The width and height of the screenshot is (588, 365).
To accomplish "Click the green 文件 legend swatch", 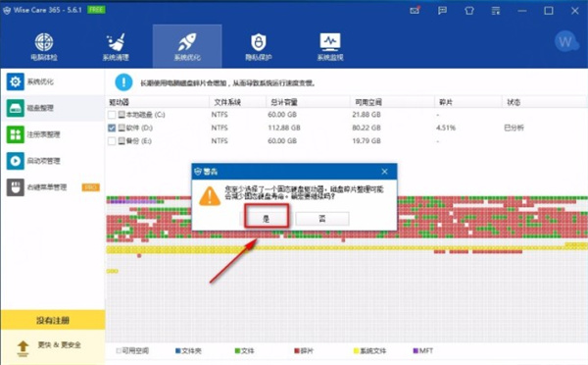I will click(x=237, y=350).
